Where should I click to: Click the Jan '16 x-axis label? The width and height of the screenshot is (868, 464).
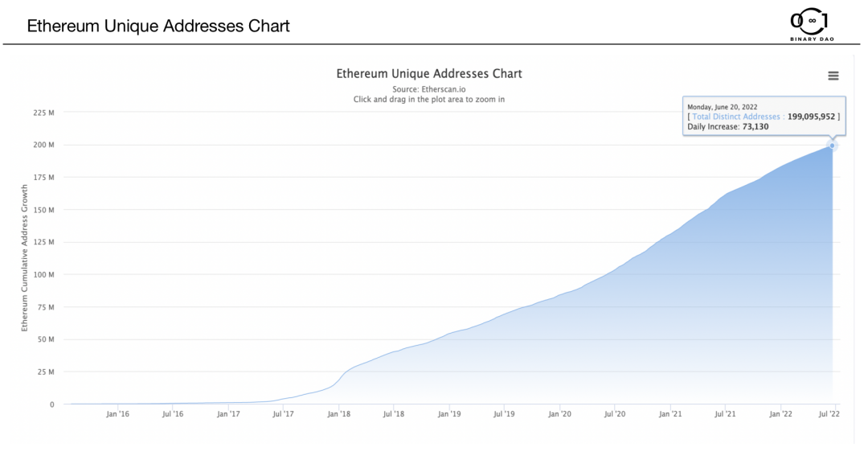point(117,414)
